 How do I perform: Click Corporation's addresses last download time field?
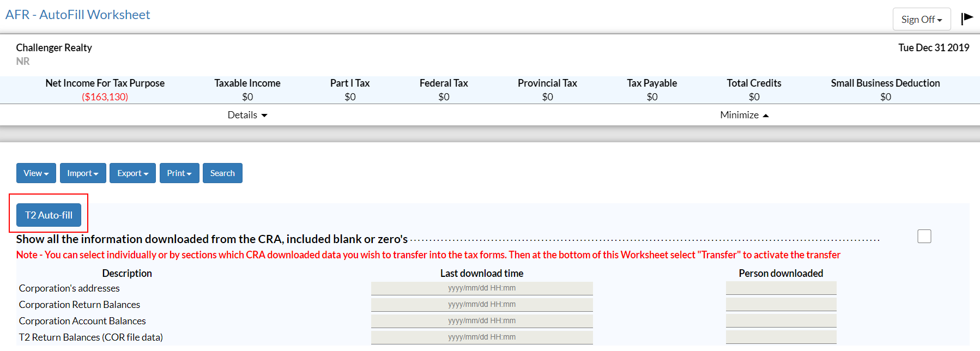point(482,288)
